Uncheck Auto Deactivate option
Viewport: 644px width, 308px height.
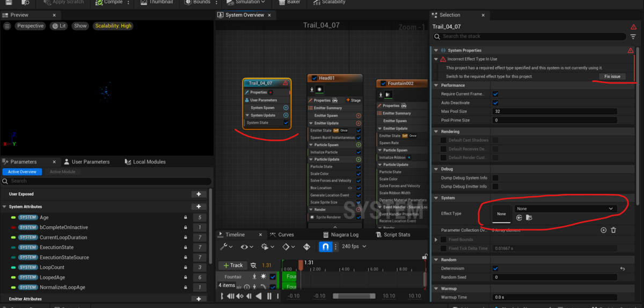tap(495, 103)
